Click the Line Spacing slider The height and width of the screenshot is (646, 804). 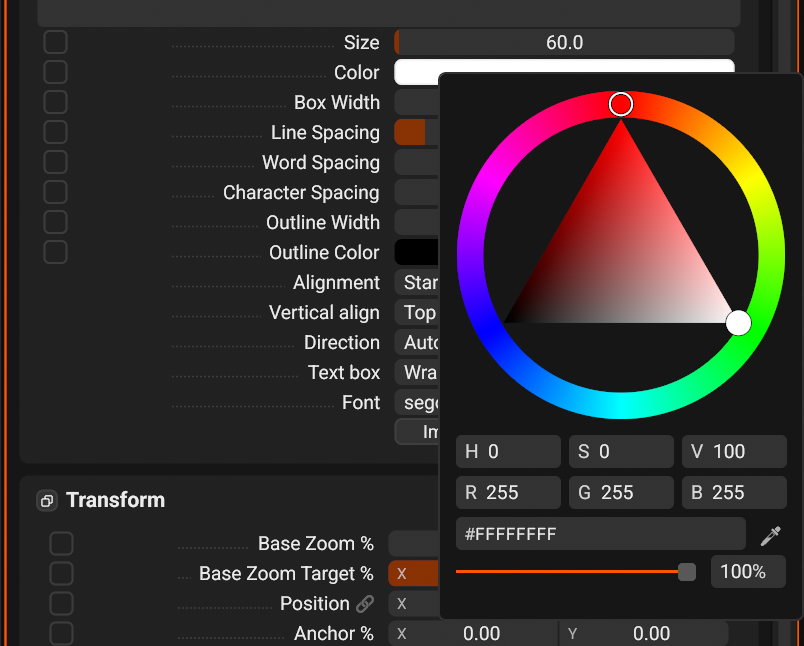click(x=416, y=132)
